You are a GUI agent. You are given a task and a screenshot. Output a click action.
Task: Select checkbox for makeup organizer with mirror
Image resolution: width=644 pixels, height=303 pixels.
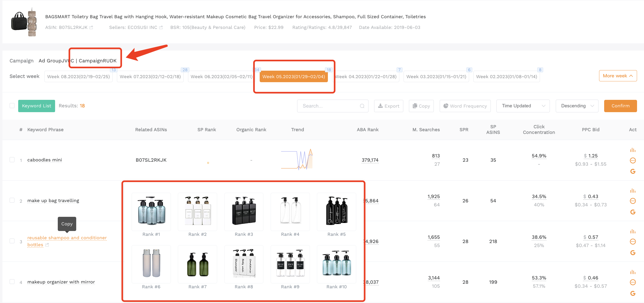click(x=12, y=282)
